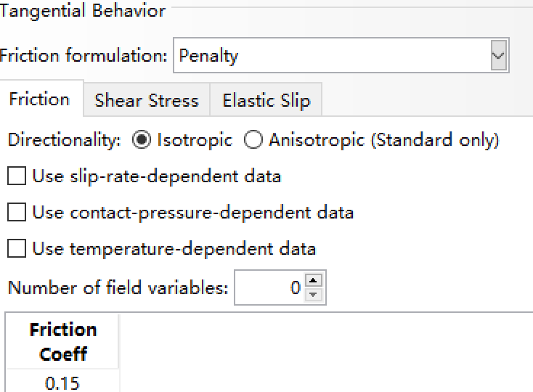Choose Anisotropic (Standard only) radio button

(253, 140)
